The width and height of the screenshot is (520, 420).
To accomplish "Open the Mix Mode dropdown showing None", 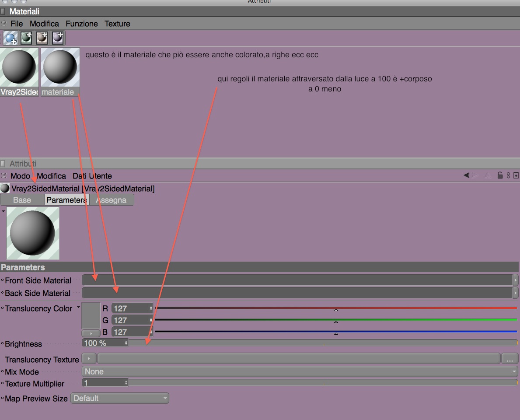I will pyautogui.click(x=300, y=371).
